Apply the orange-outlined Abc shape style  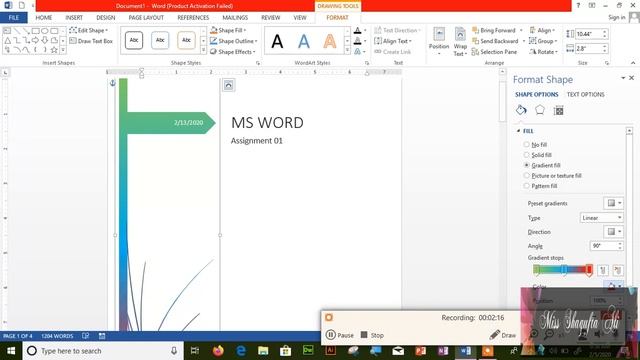186,40
